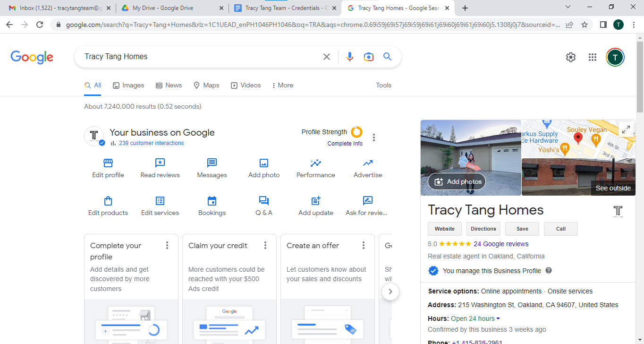Open Chrome customize menu
The width and height of the screenshot is (644, 344).
click(x=634, y=25)
